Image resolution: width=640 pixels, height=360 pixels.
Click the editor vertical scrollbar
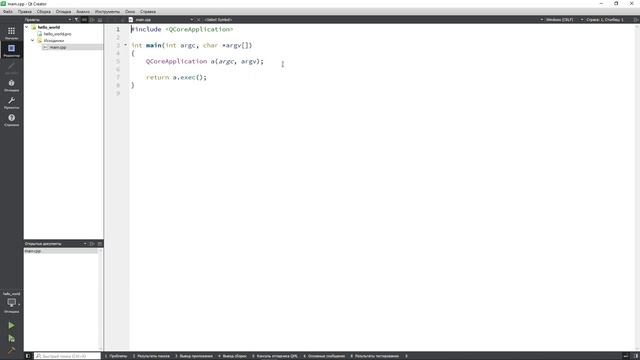point(638,188)
